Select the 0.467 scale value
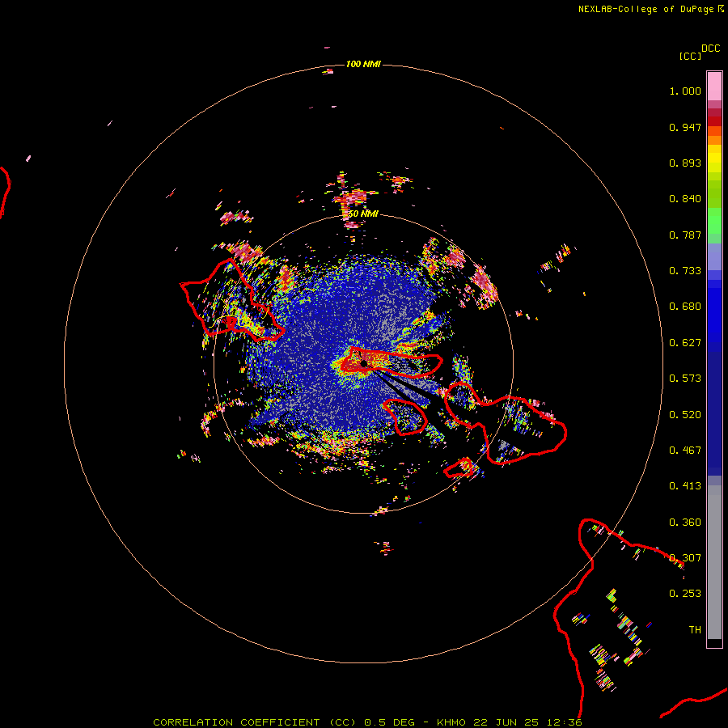The image size is (728, 728). pyautogui.click(x=685, y=451)
